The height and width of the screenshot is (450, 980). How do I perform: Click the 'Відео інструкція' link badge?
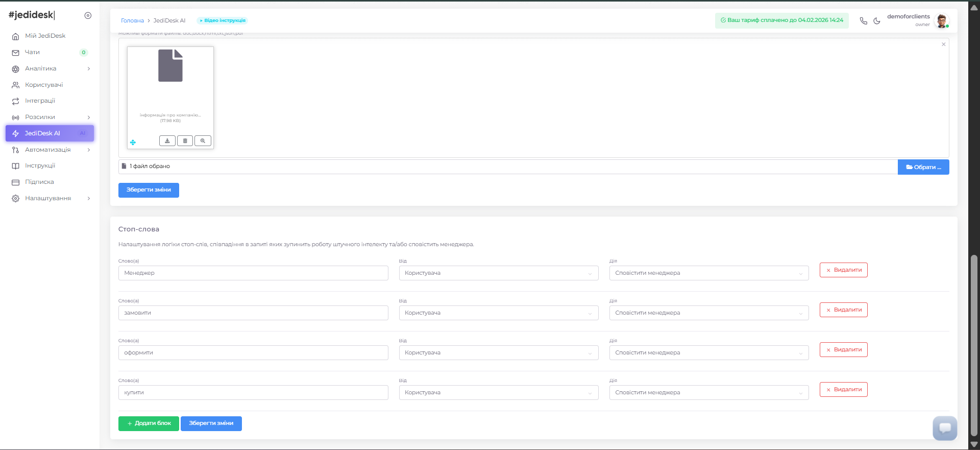[x=223, y=20]
